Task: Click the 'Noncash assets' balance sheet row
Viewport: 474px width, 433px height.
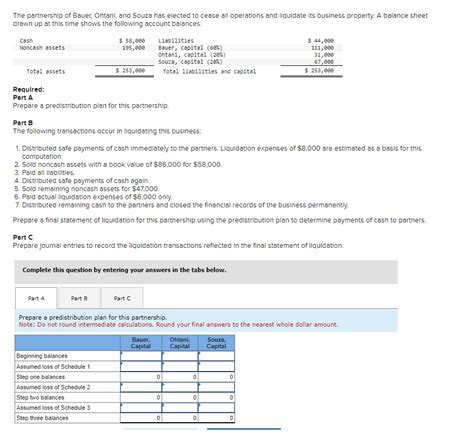Action: [x=82, y=48]
